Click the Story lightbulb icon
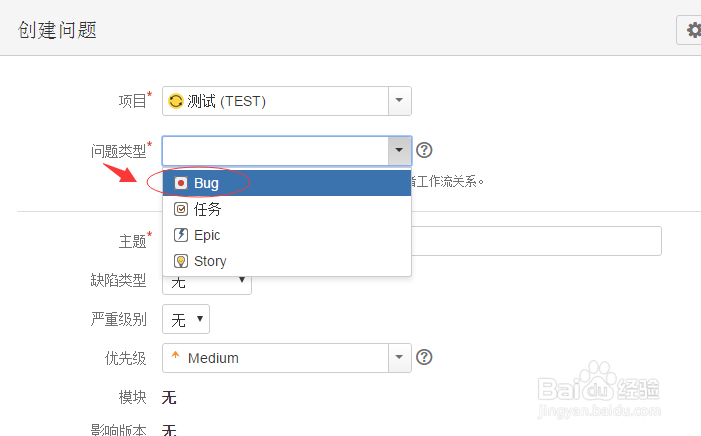The height and width of the screenshot is (436, 701). coord(181,261)
